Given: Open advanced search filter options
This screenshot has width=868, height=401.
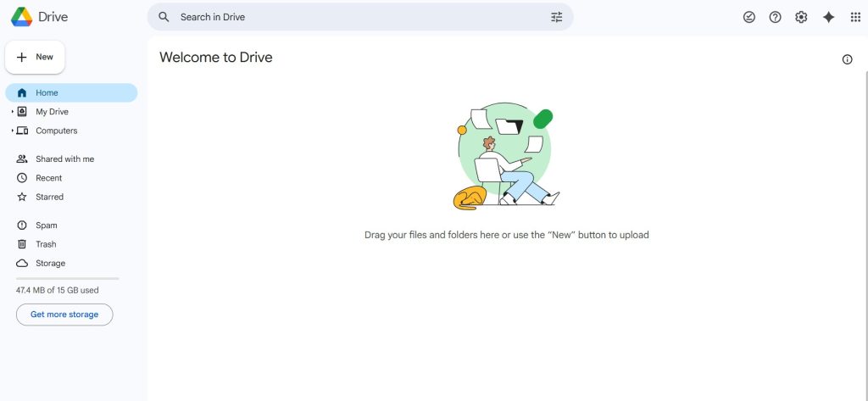Looking at the screenshot, I should click(556, 17).
